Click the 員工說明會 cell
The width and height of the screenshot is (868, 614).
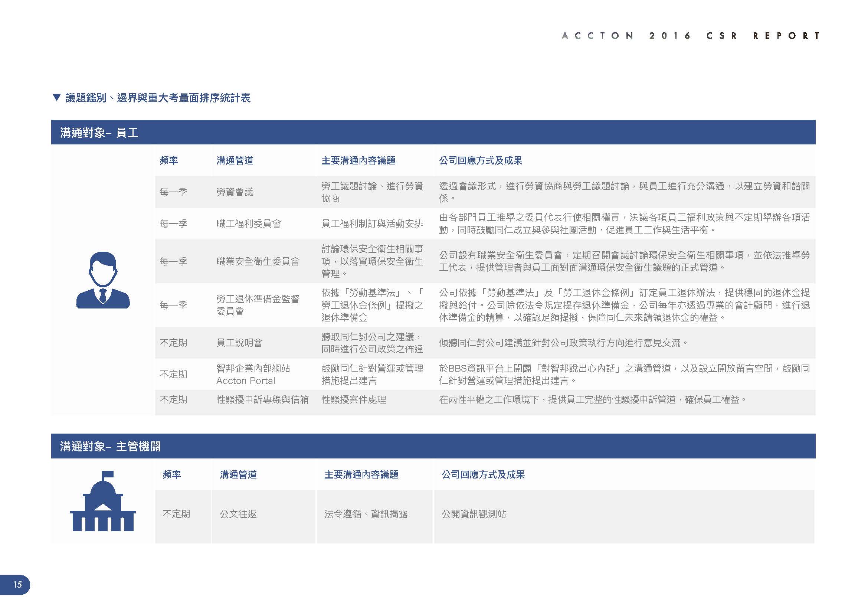click(x=239, y=343)
